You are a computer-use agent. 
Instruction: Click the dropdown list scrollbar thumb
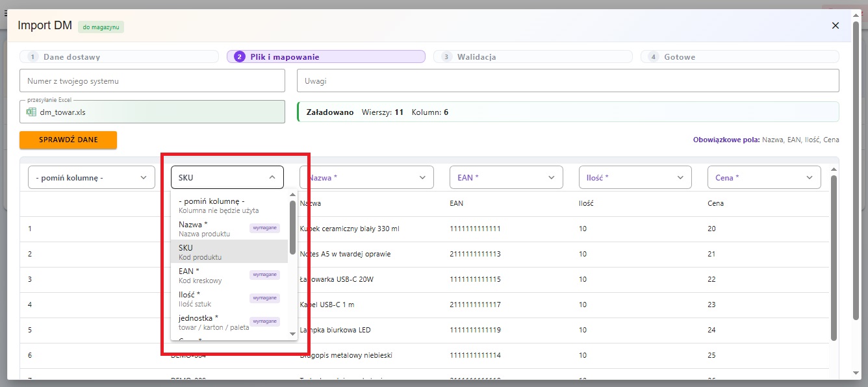click(x=292, y=227)
